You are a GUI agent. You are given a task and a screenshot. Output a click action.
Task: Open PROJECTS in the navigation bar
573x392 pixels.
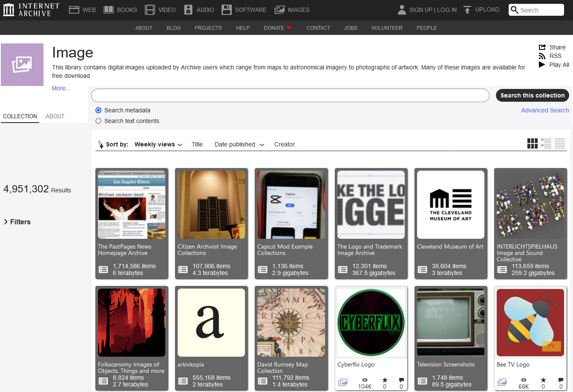click(208, 28)
